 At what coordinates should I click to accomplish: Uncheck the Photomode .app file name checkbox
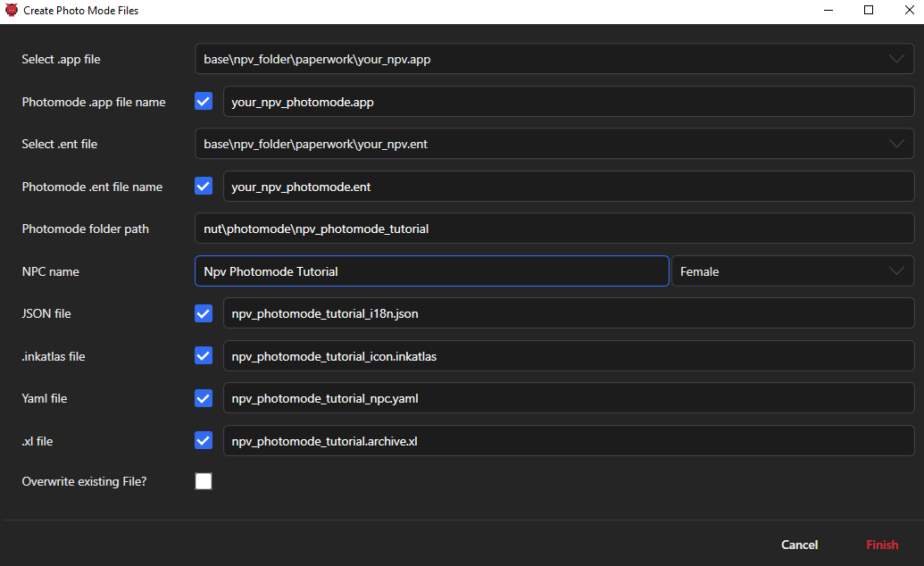204,102
